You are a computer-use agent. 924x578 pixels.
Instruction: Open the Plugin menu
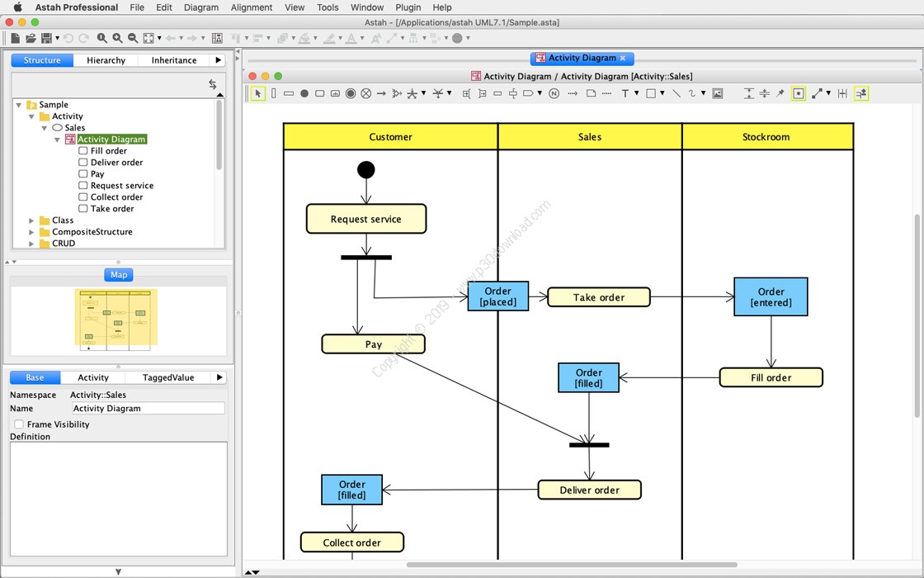pos(408,7)
